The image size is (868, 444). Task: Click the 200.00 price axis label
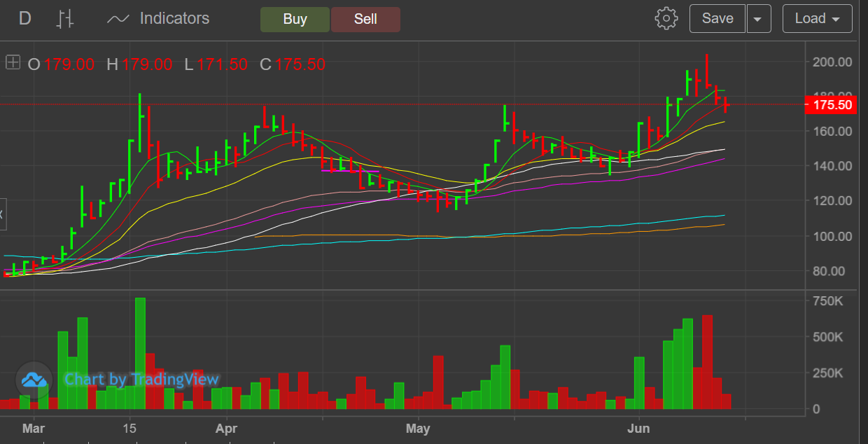point(832,62)
